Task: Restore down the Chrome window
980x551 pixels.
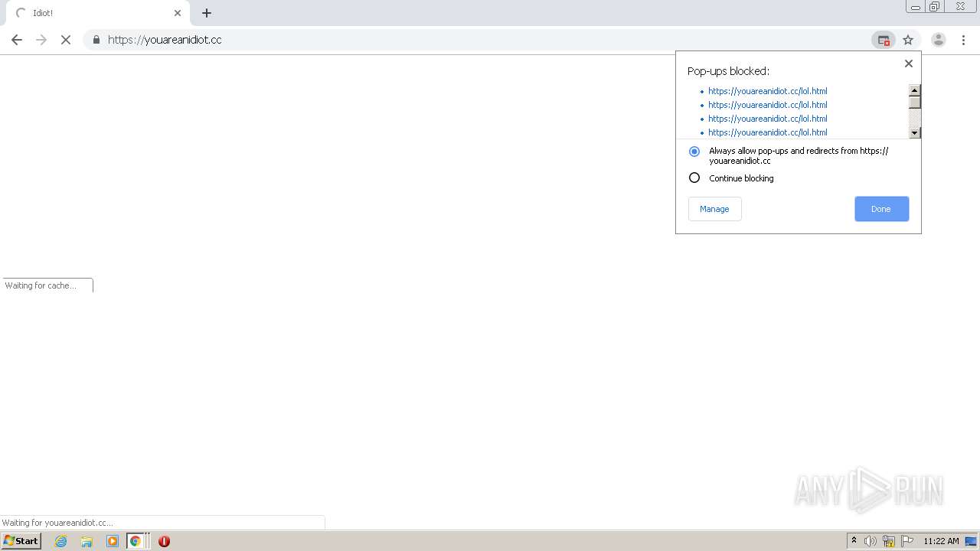Action: tap(935, 7)
